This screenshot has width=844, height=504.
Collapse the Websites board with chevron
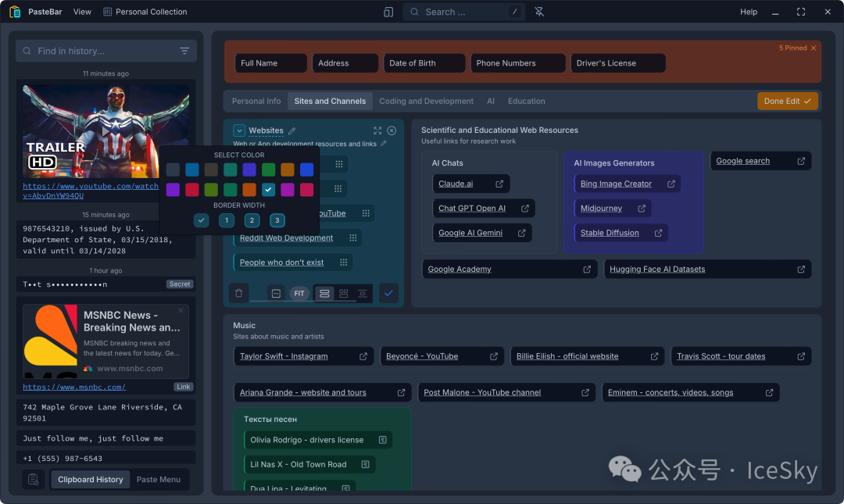[240, 130]
